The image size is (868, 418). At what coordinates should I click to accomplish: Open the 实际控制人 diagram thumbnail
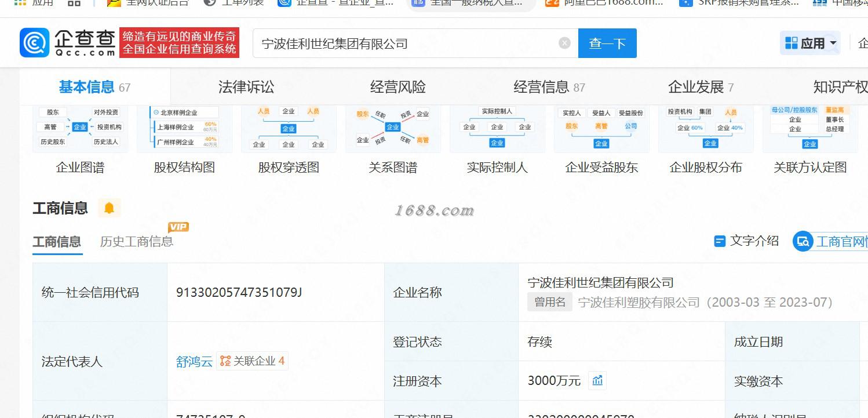coord(497,129)
